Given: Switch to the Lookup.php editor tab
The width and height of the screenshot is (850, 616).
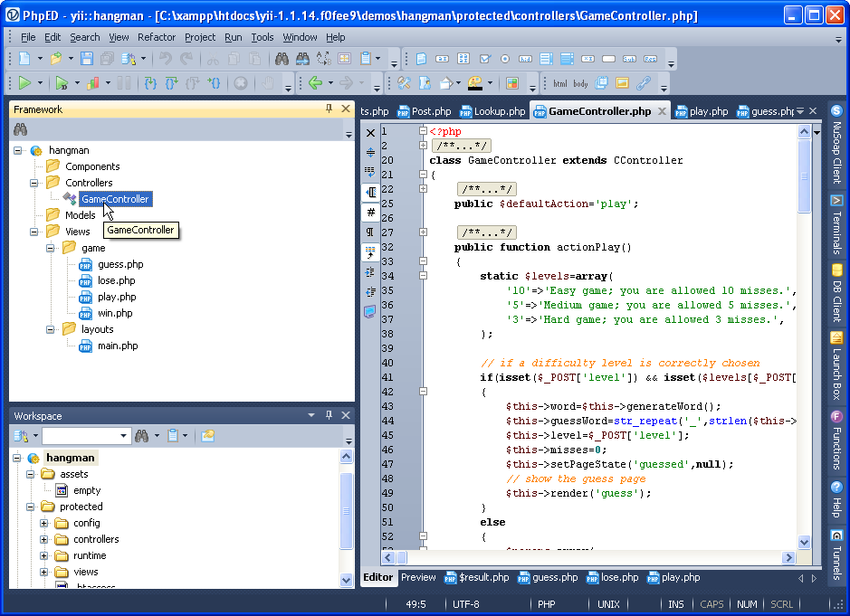Looking at the screenshot, I should (492, 111).
